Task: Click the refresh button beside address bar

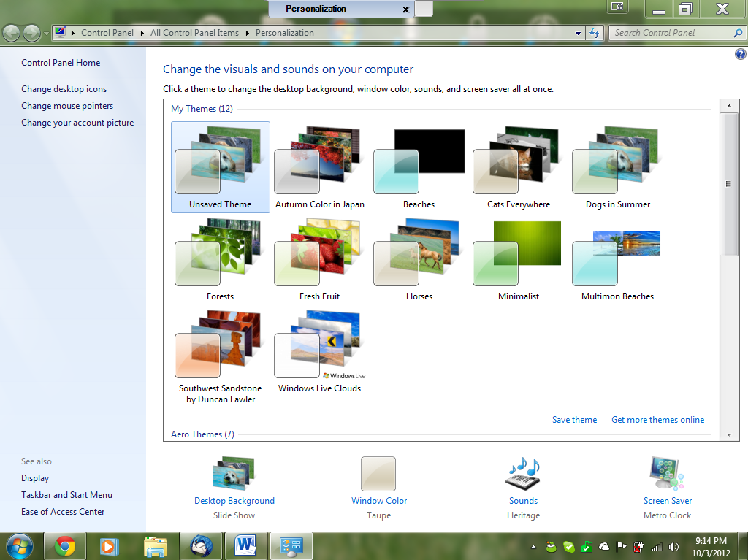Action: tap(595, 33)
